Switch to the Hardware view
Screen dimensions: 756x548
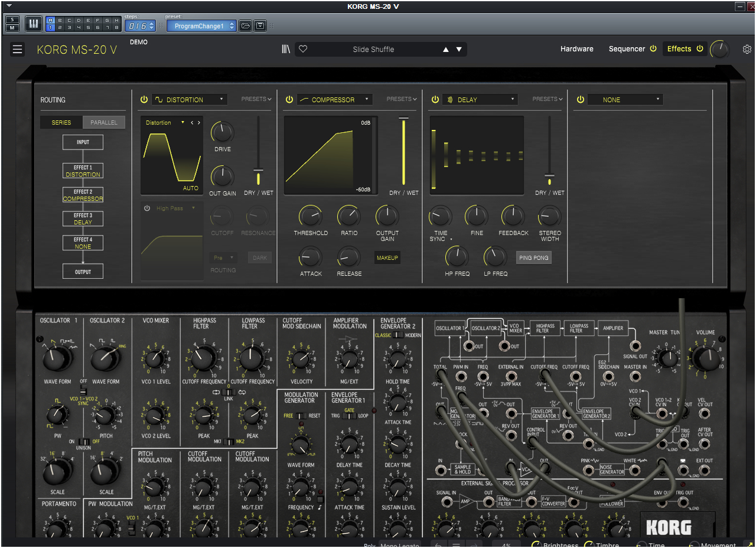(576, 49)
